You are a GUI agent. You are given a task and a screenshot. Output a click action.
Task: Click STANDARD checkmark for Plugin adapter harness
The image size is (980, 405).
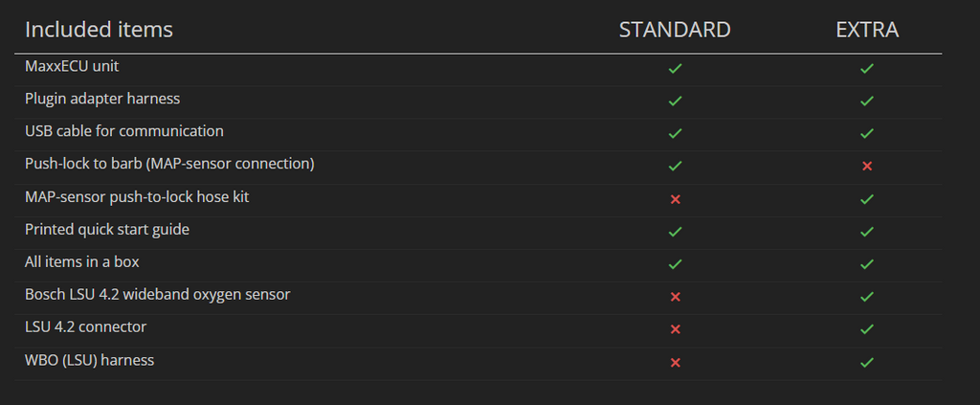[x=675, y=101]
